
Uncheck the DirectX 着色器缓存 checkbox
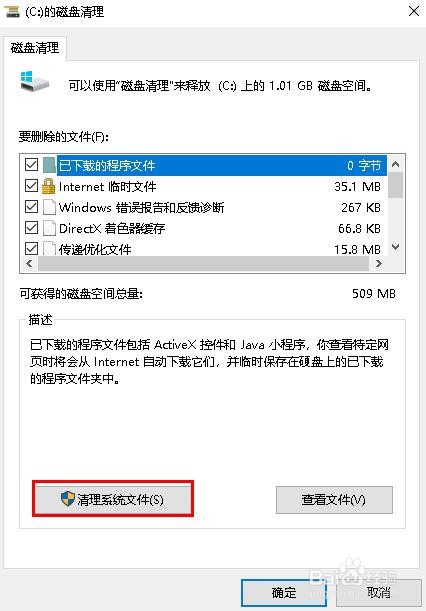tap(31, 228)
